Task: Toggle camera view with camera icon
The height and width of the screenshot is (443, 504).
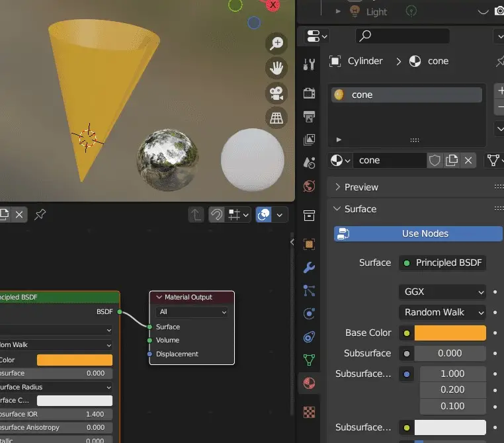Action: (276, 93)
